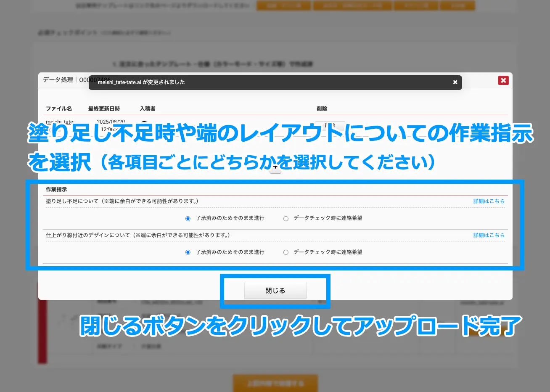Image resolution: width=550 pixels, height=392 pixels.
Task: Expand the collapsed control above 作業指示 section
Action: pos(275,169)
